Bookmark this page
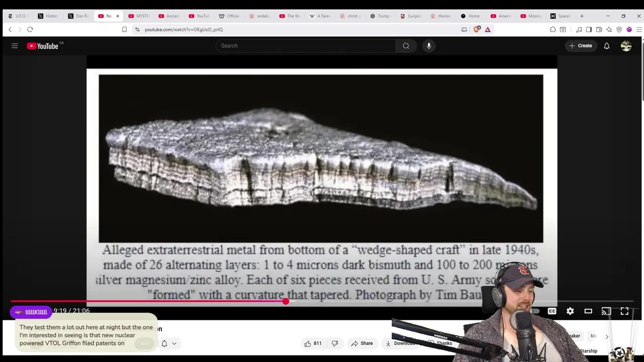Screen dimensions: 644x362 coord(124,30)
